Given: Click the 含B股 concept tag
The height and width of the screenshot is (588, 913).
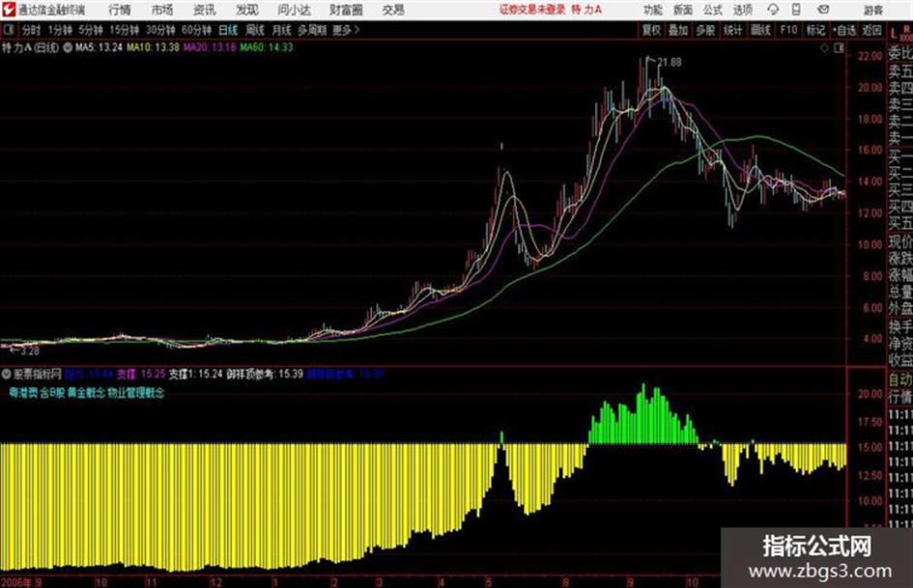Looking at the screenshot, I should (x=52, y=393).
